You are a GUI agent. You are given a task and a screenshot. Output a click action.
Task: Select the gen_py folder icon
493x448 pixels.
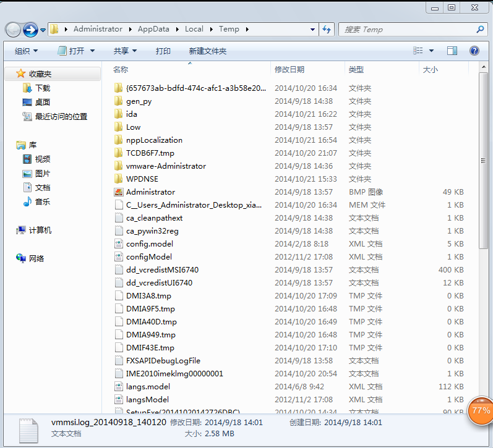[x=119, y=101]
